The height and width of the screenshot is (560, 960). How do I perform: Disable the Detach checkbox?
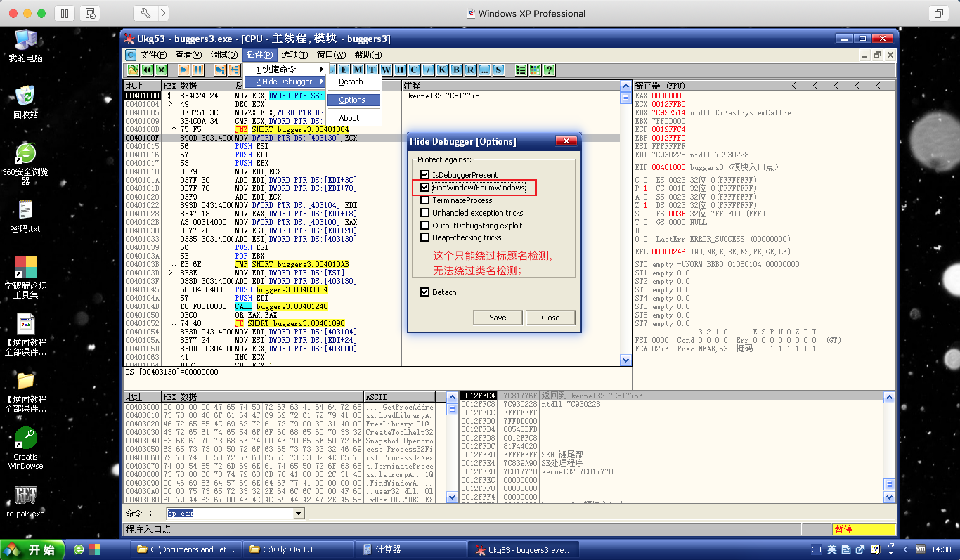tap(425, 292)
